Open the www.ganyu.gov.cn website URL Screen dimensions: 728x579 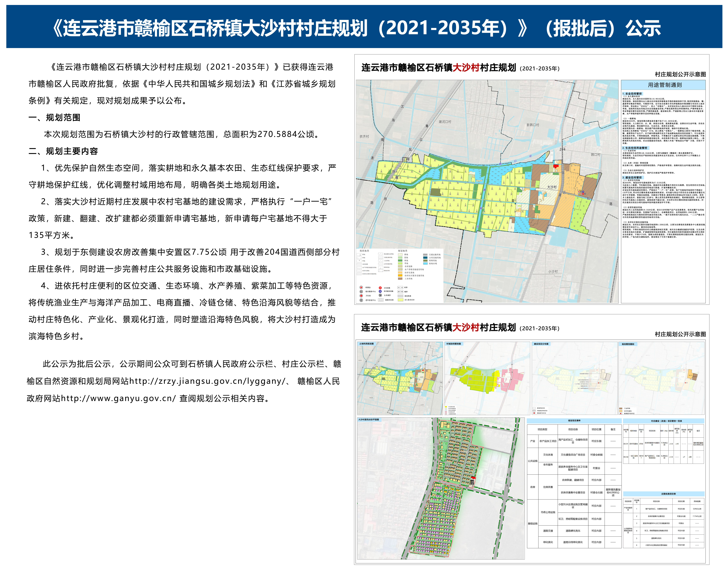(118, 398)
